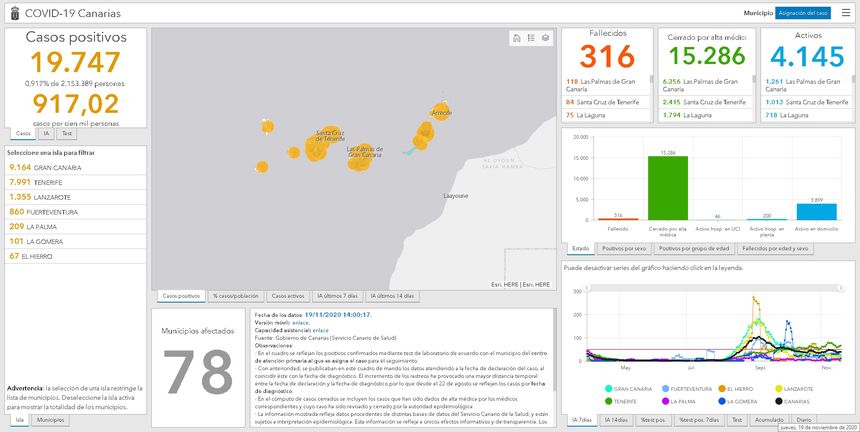Open the Versión móvil enlace link
The width and height of the screenshot is (860, 432).
297,324
